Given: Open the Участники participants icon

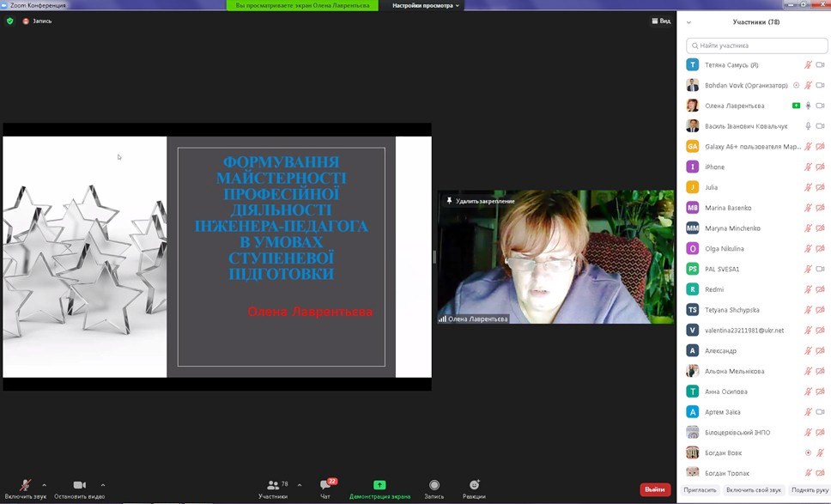Looking at the screenshot, I should pos(274,486).
